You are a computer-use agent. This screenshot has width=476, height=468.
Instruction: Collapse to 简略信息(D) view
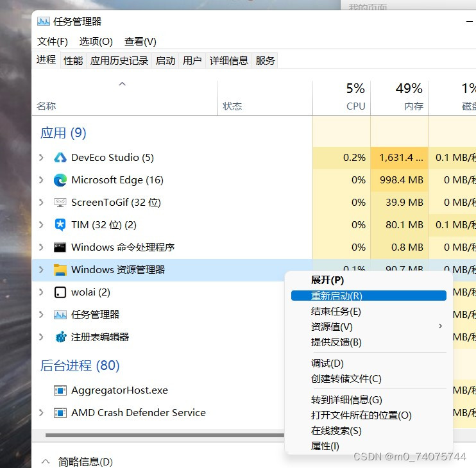77,462
